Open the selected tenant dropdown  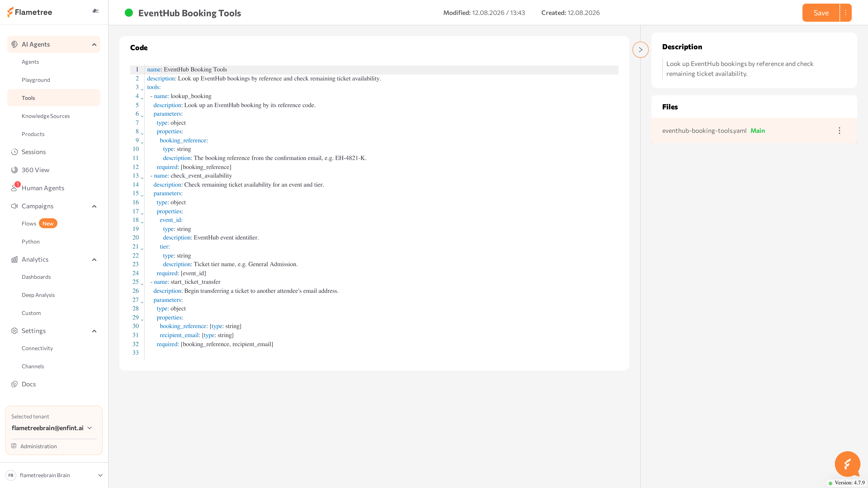point(90,428)
